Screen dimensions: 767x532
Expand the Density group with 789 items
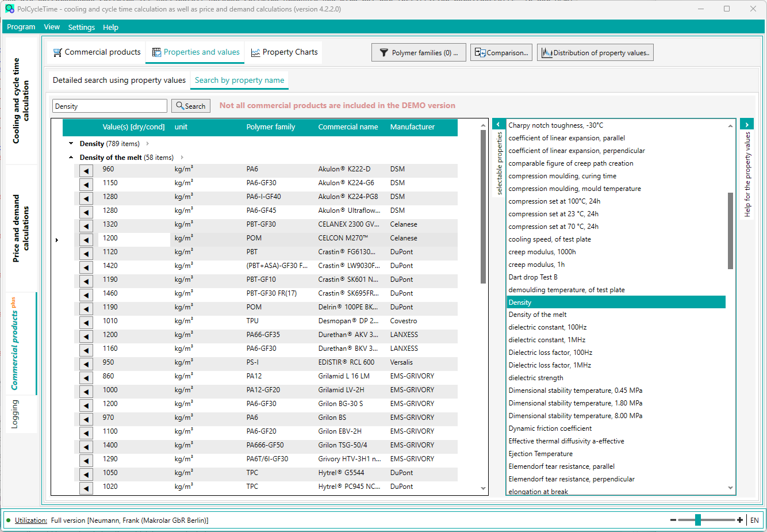point(71,144)
